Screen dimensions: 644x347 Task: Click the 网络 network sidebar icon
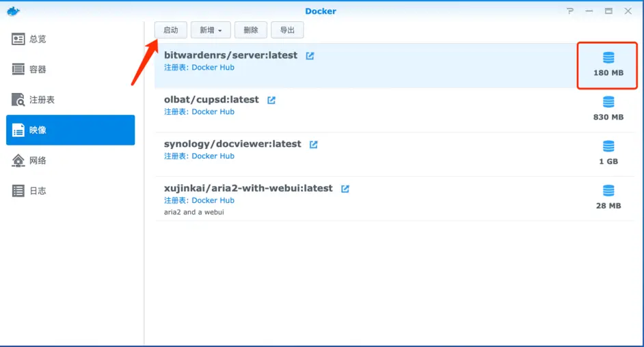point(18,161)
